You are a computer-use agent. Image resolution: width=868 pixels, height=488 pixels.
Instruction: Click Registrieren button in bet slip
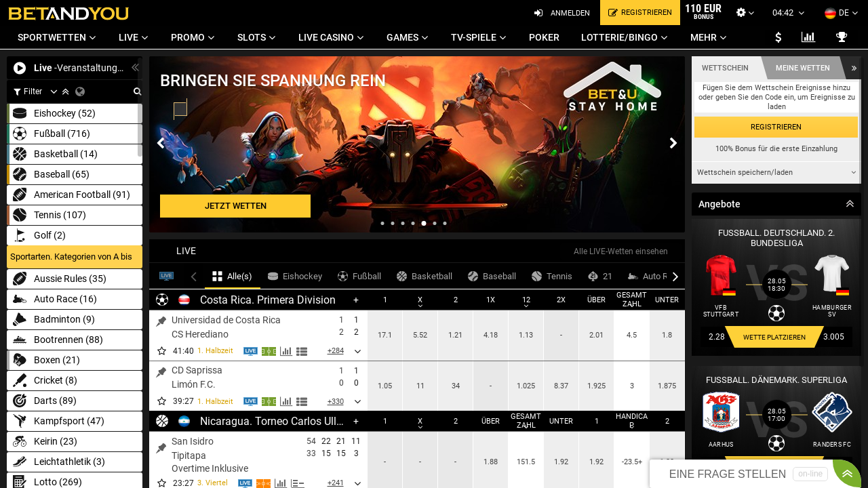[x=776, y=127]
